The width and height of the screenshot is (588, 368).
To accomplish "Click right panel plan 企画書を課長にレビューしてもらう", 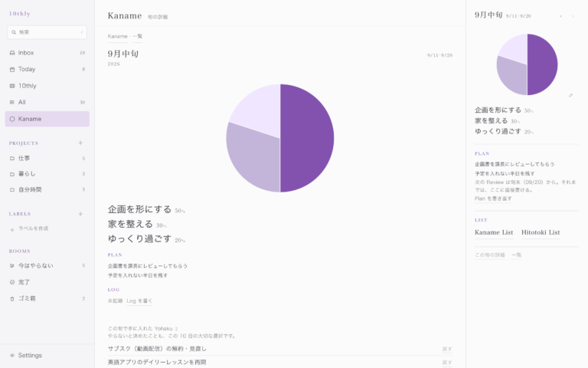I will (x=514, y=164).
